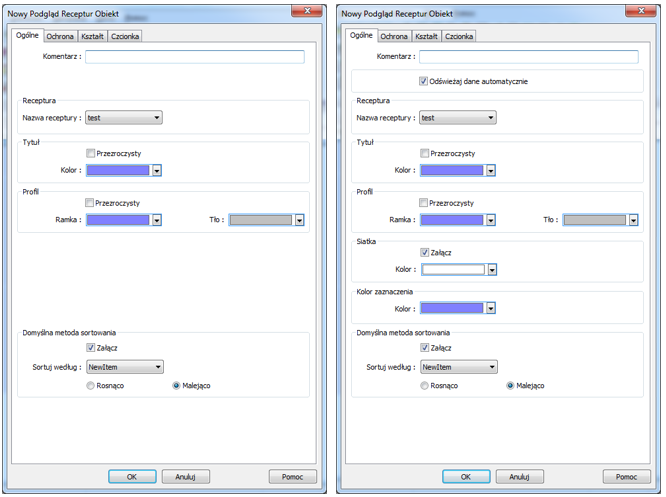Viewport: 666px width, 497px height.
Task: Select Rosnąco radio in right dialog
Action: [x=424, y=386]
